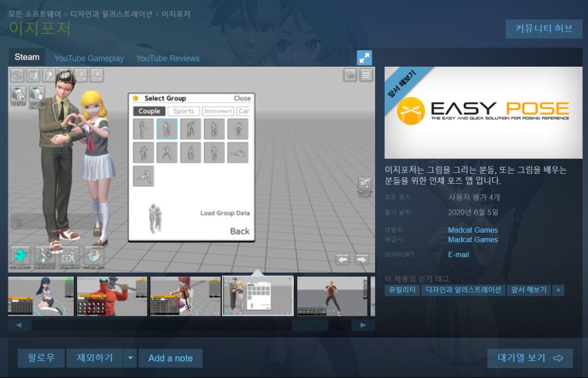
Task: Switch to the Car group tab
Action: (x=244, y=111)
